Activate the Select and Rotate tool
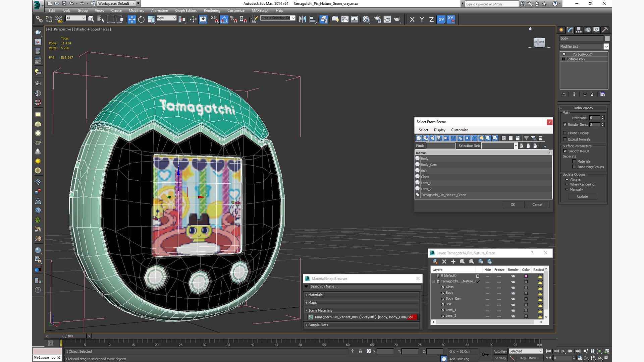 point(141,19)
